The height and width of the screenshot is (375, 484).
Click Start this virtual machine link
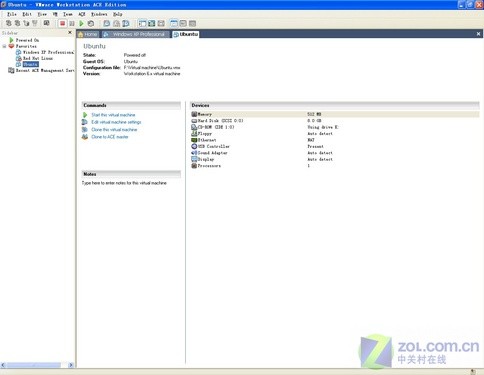pyautogui.click(x=113, y=115)
